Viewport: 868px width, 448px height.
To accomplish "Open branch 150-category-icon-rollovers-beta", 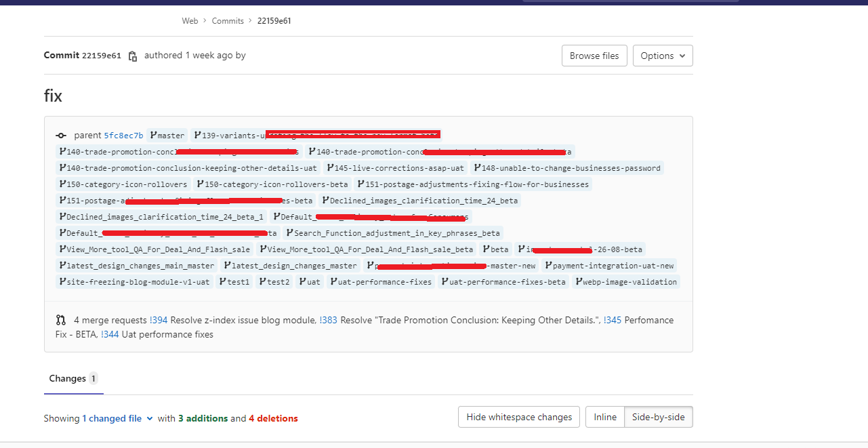I will (272, 184).
